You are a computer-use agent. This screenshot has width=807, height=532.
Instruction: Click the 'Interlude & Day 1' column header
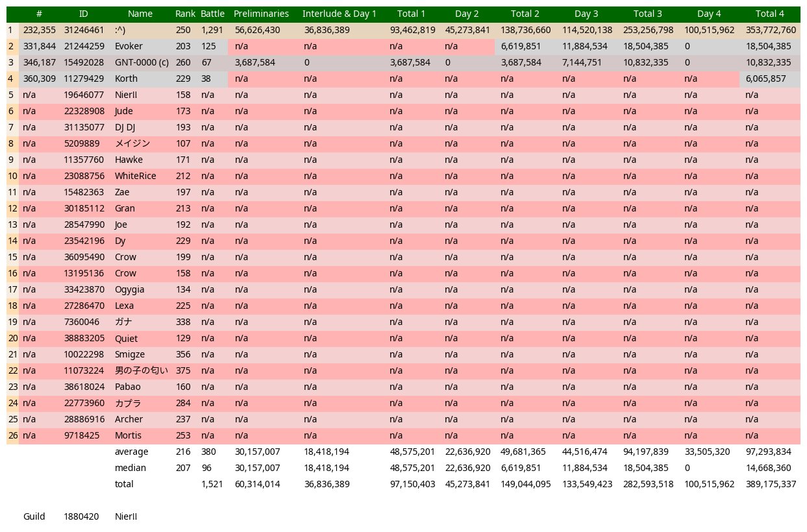click(340, 14)
